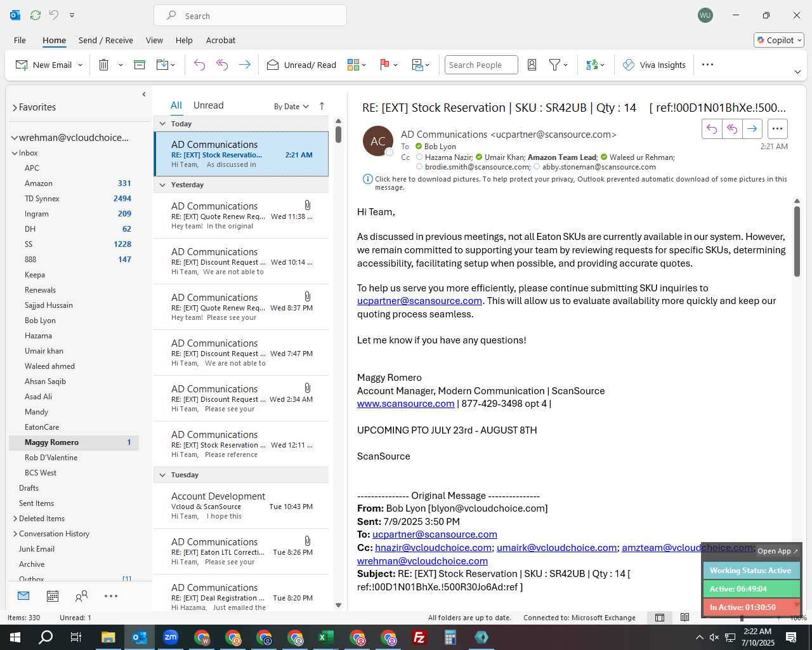Open the Copilot dropdown
812x650 pixels.
(x=779, y=40)
